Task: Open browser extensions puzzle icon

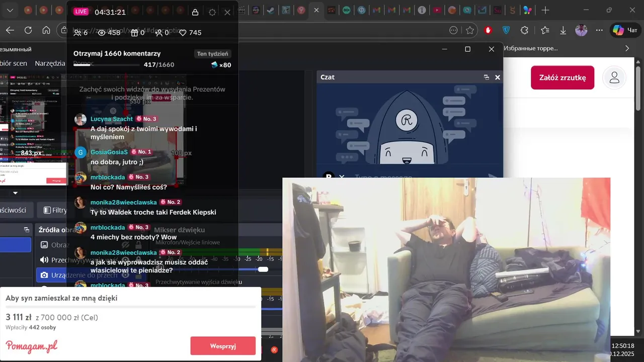Action: click(524, 30)
